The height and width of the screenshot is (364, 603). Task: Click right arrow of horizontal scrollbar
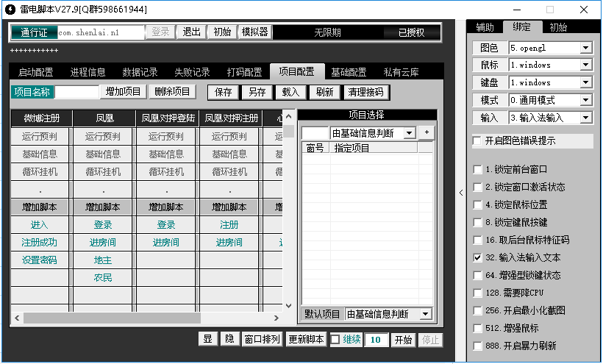pyautogui.click(x=276, y=318)
